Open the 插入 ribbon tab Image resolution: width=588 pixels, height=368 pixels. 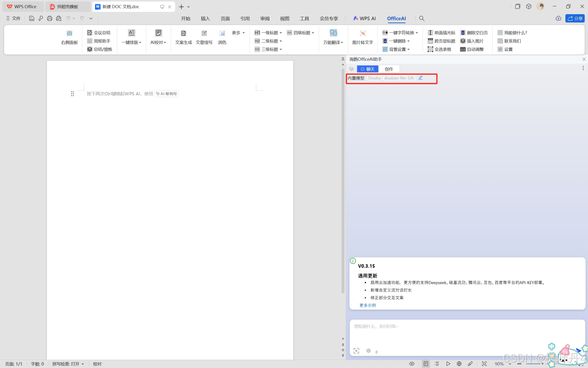205,18
